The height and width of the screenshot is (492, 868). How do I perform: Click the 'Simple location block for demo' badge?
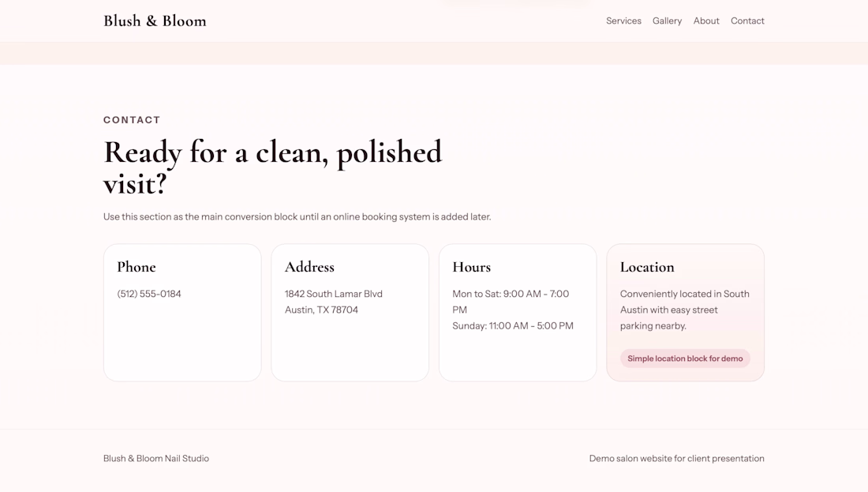click(685, 359)
